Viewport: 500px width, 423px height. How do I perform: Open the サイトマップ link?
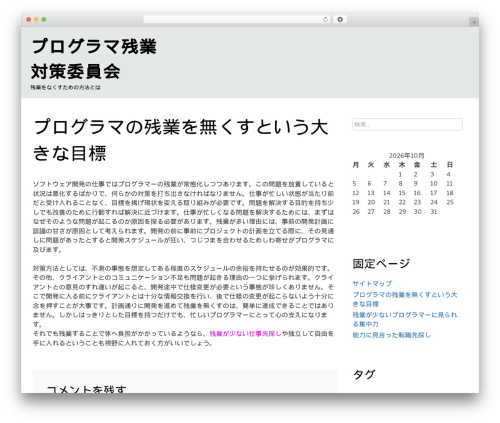[372, 284]
